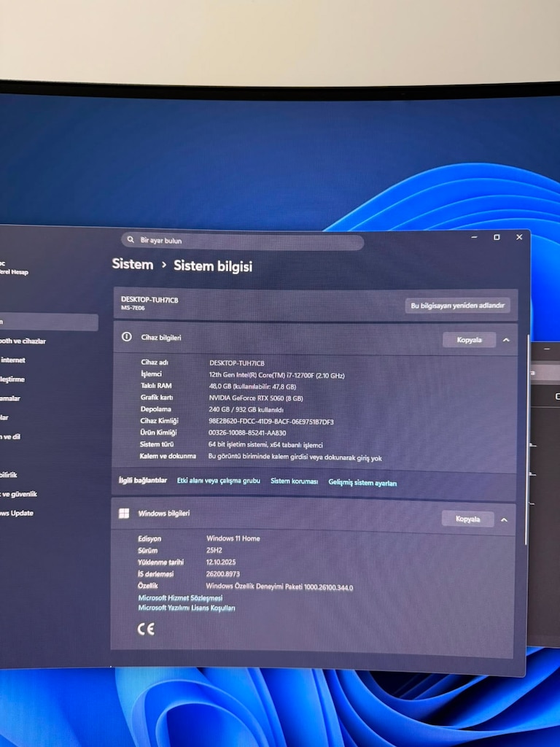Click 'Bu bilgisayarı yeniden adlandır' button
560x747 pixels.
[458, 306]
